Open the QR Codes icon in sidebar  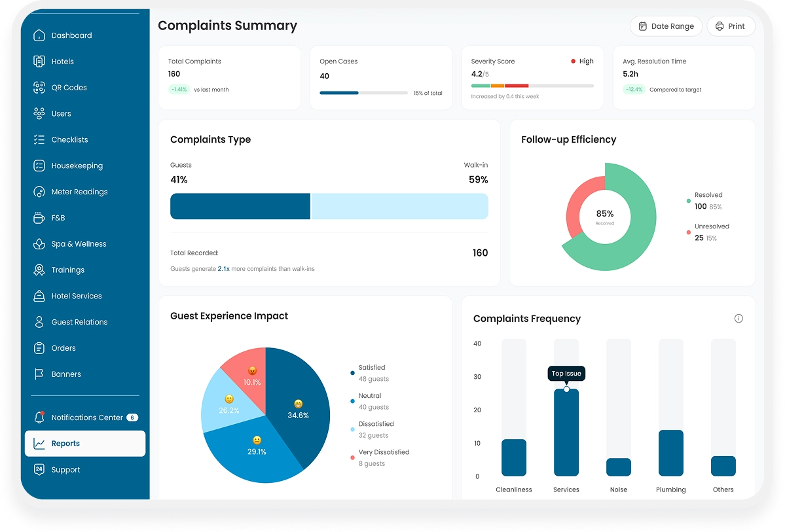click(39, 88)
